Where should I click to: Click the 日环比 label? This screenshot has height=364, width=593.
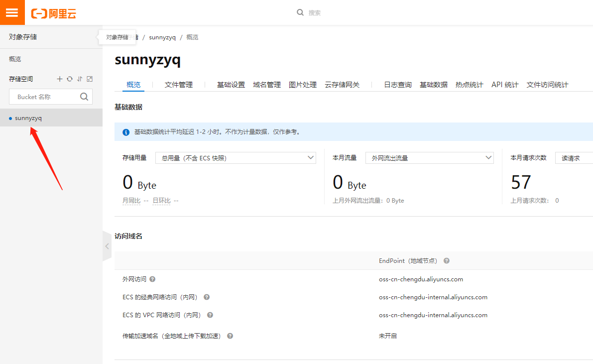pyautogui.click(x=161, y=201)
